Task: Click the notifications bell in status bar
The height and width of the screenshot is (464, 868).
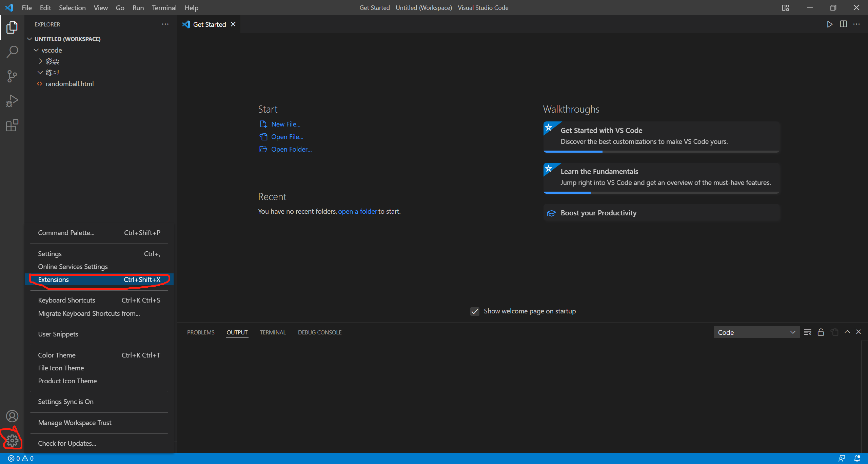Action: pyautogui.click(x=859, y=458)
